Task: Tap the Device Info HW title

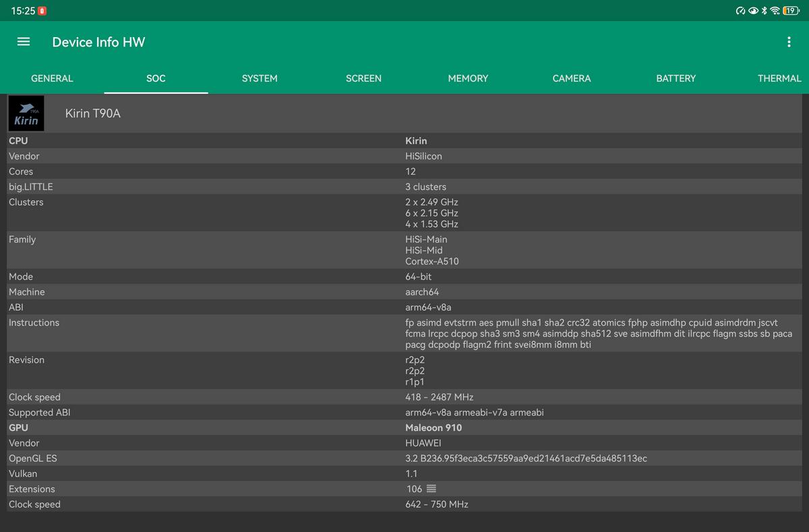Action: 98,42
